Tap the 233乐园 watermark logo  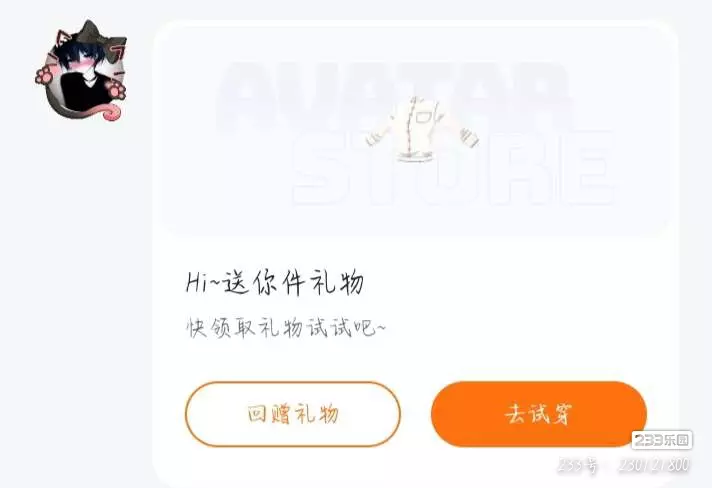point(662,440)
